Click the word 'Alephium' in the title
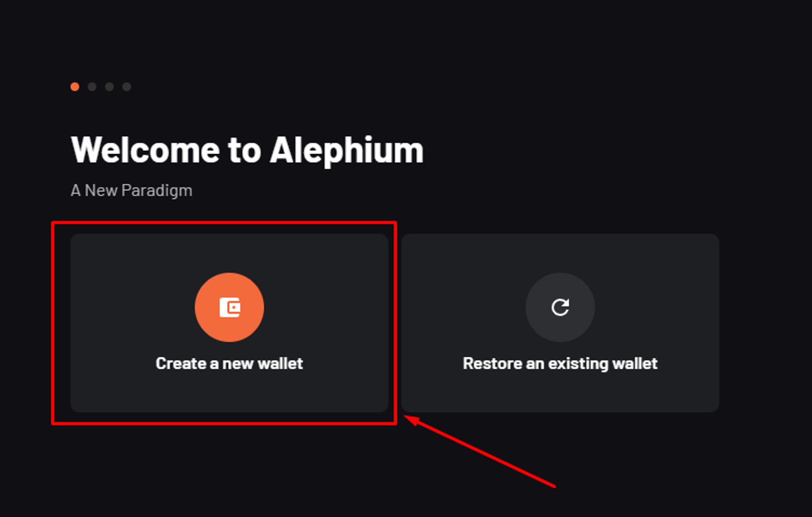This screenshot has width=812, height=517. pyautogui.click(x=347, y=150)
